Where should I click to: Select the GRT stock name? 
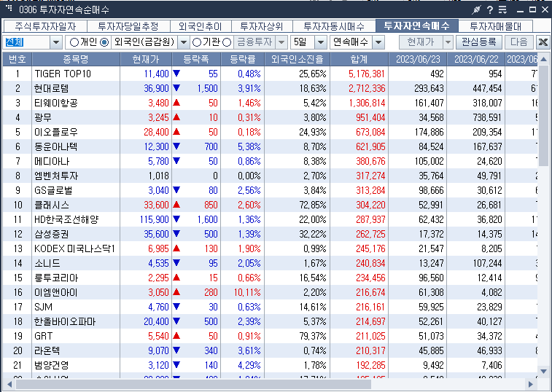pos(43,336)
